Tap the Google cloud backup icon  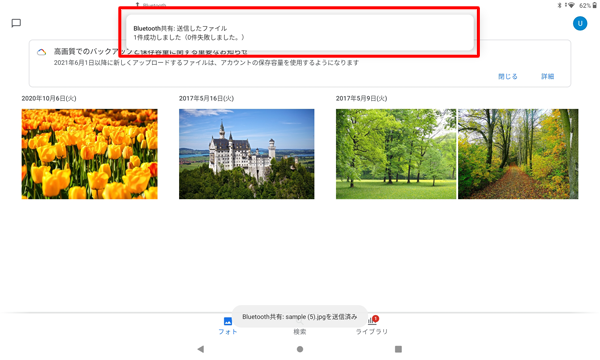[x=41, y=52]
